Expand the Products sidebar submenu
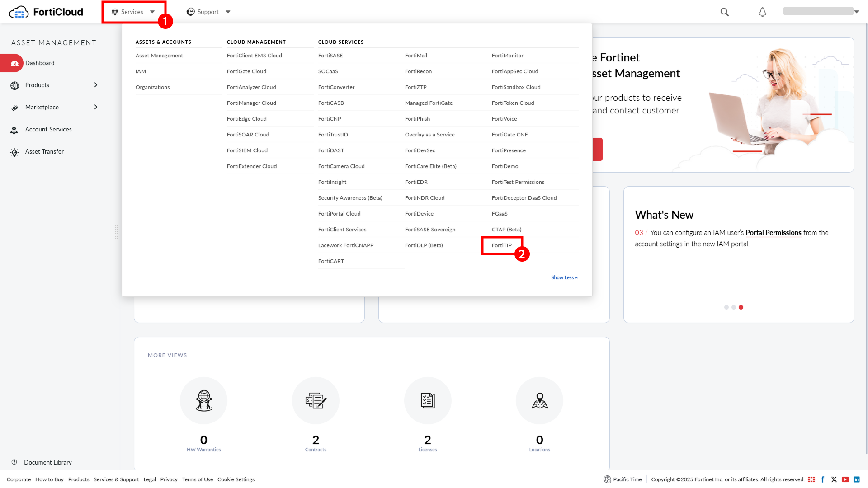Image resolution: width=868 pixels, height=488 pixels. [96, 85]
